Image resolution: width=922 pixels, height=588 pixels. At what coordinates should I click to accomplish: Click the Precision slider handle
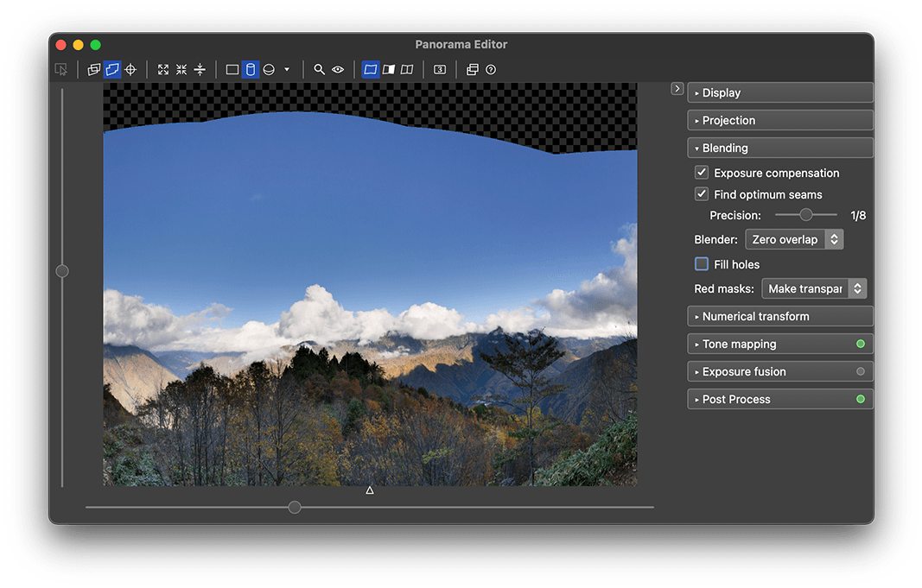(806, 215)
